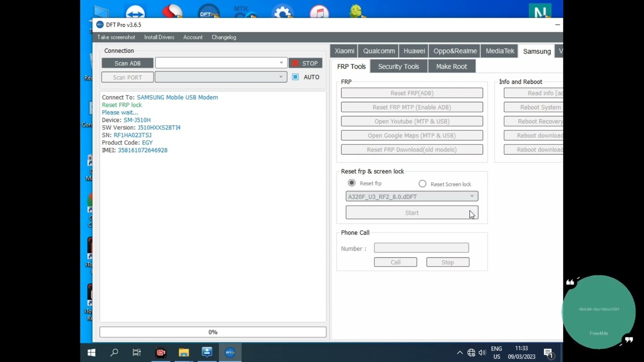The width and height of the screenshot is (644, 362).
Task: Click the Reboot System button
Action: (533, 107)
